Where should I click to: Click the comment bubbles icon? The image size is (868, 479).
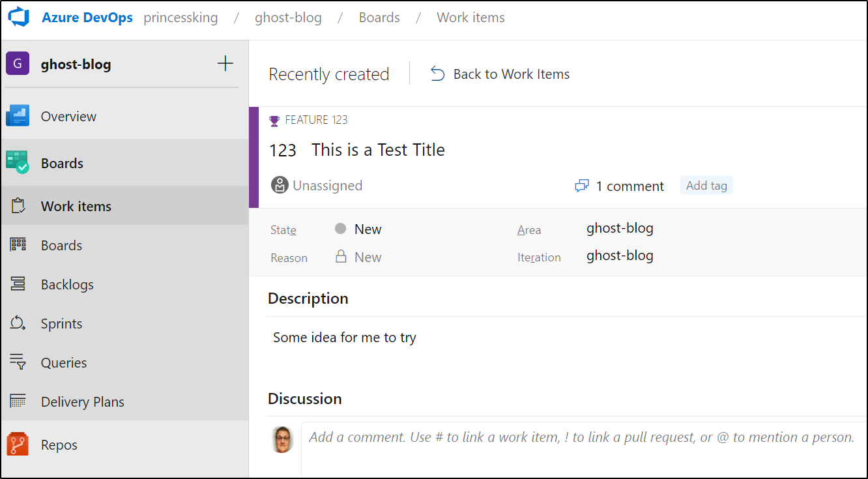coord(582,186)
